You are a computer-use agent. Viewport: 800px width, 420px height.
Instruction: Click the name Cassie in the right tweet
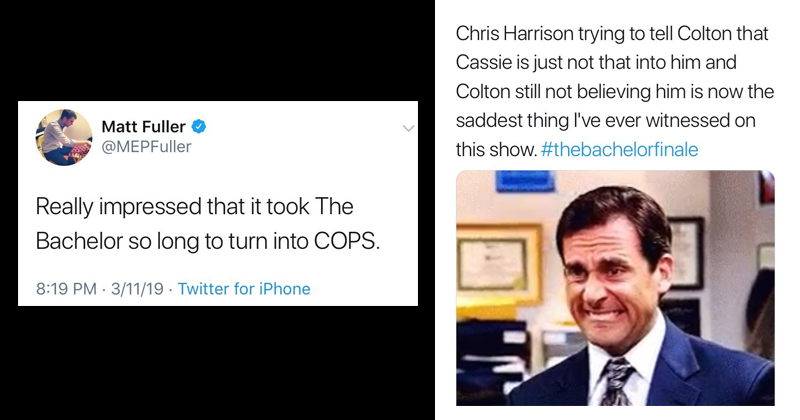[x=483, y=62]
